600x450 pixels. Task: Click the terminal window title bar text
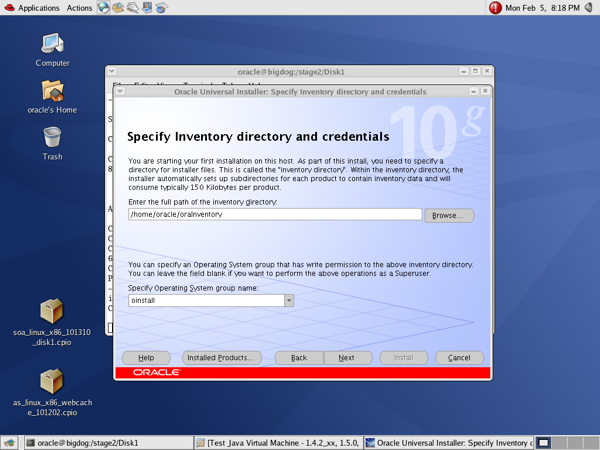[291, 72]
